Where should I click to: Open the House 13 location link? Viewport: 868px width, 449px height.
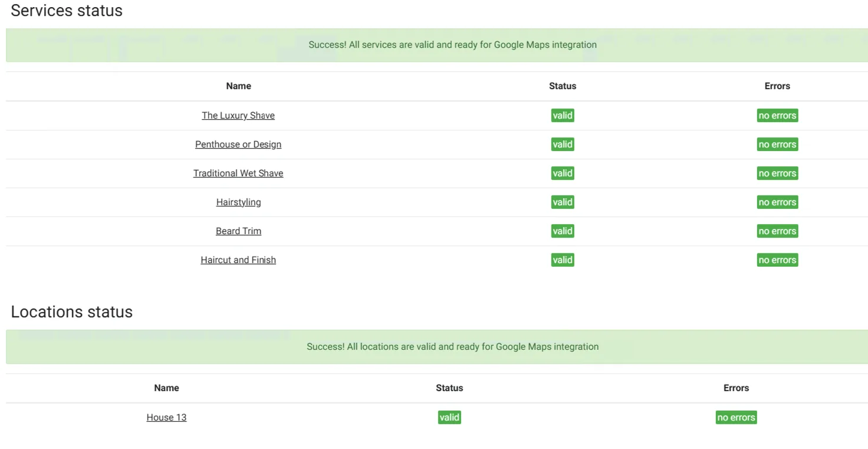coord(166,418)
